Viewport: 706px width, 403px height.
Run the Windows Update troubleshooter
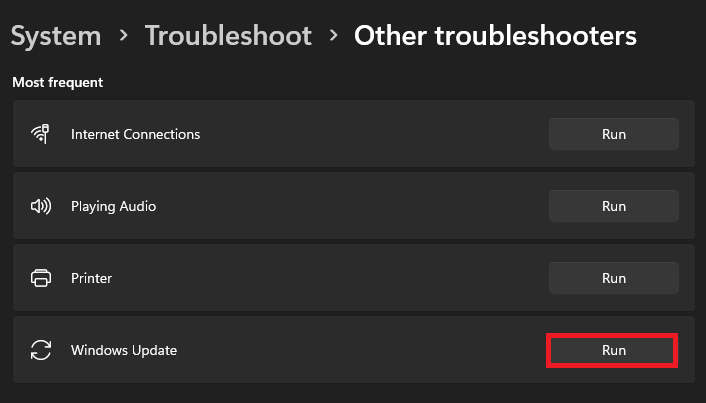[x=613, y=350]
